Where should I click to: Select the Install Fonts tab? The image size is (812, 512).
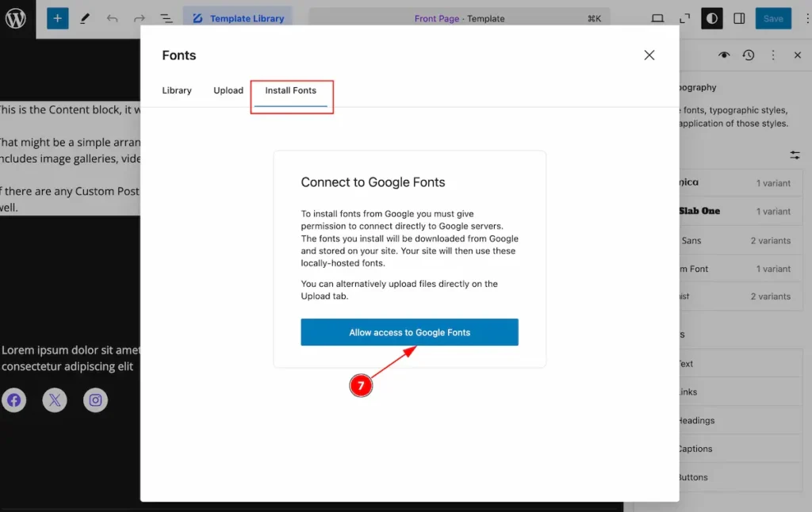[x=290, y=90]
